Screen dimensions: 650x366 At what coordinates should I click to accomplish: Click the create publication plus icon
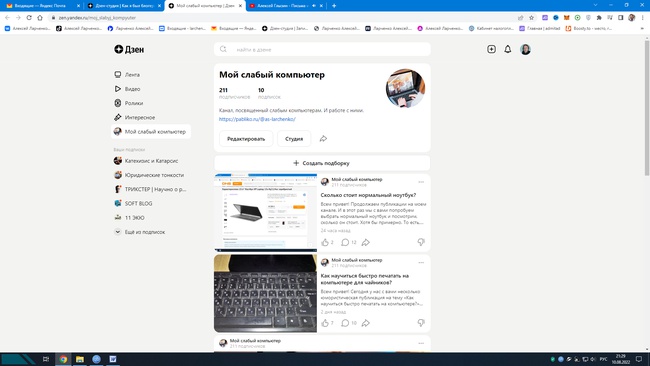pos(491,49)
